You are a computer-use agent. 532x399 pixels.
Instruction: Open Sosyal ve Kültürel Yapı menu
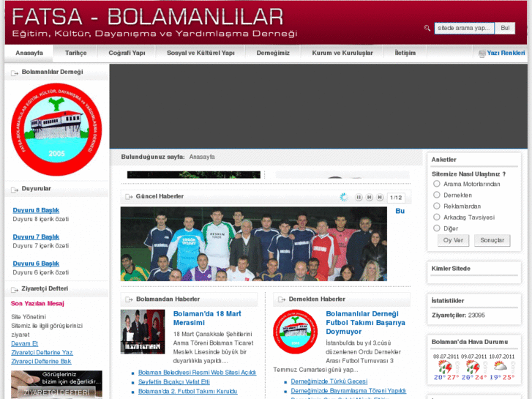pos(201,53)
